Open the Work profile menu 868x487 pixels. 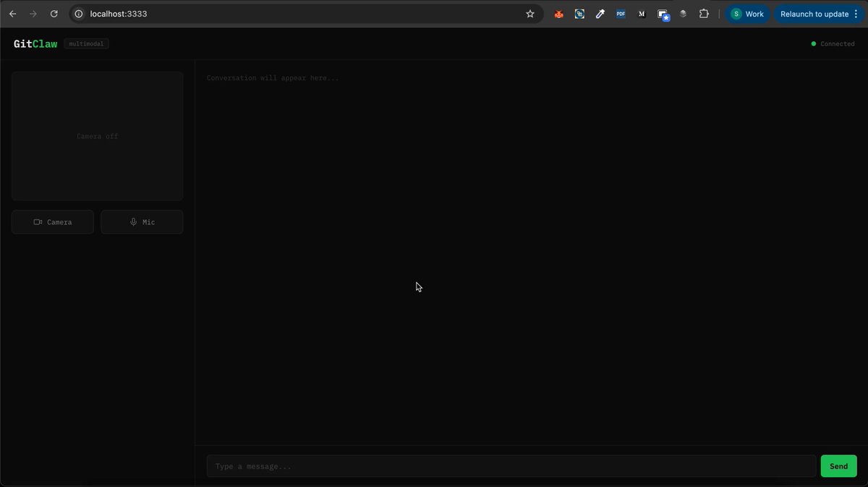(x=746, y=13)
